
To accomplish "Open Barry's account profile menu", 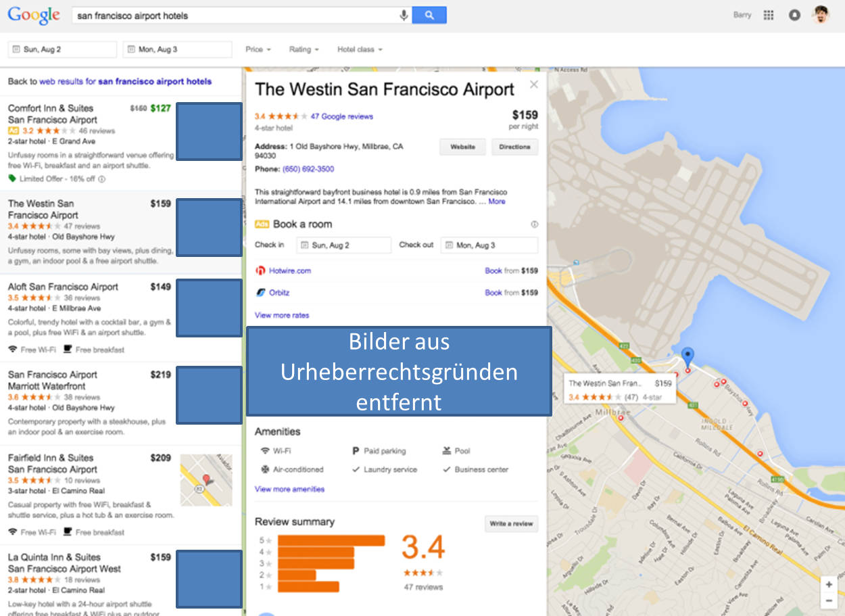I will (x=820, y=14).
